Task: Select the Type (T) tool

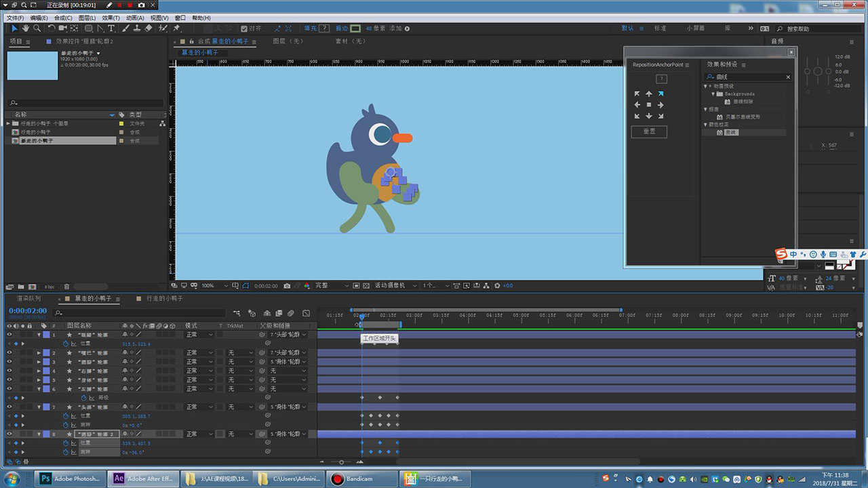Action: (111, 28)
